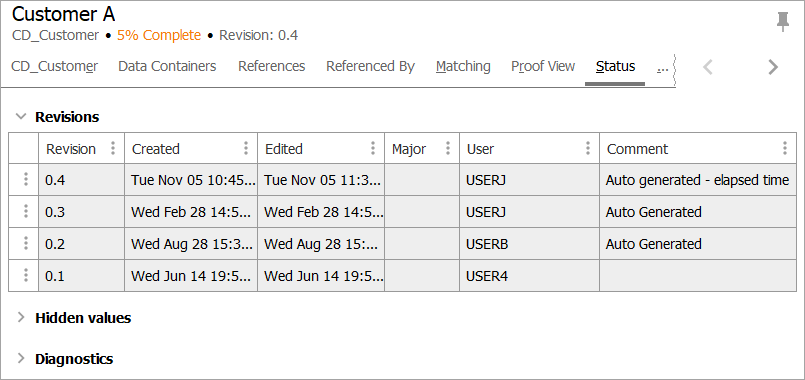Go back with left tab arrow
The image size is (805, 380).
[708, 67]
